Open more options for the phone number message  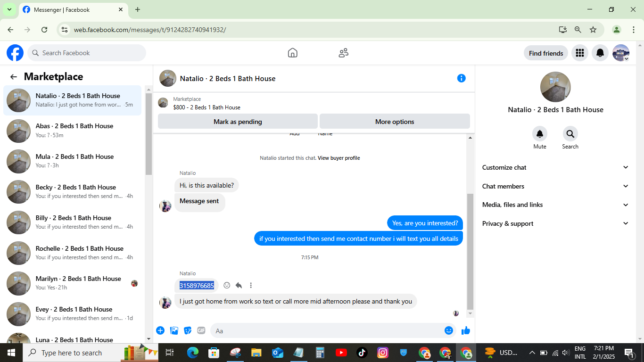coord(251,285)
